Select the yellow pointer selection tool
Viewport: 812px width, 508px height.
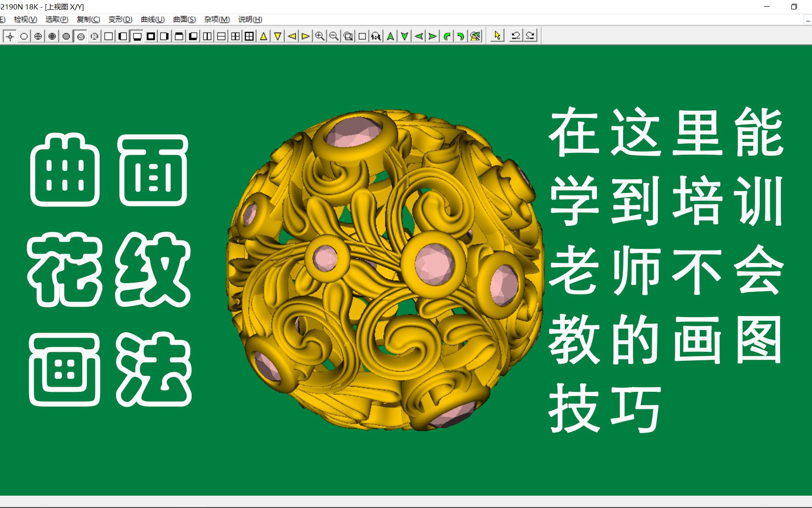point(496,35)
